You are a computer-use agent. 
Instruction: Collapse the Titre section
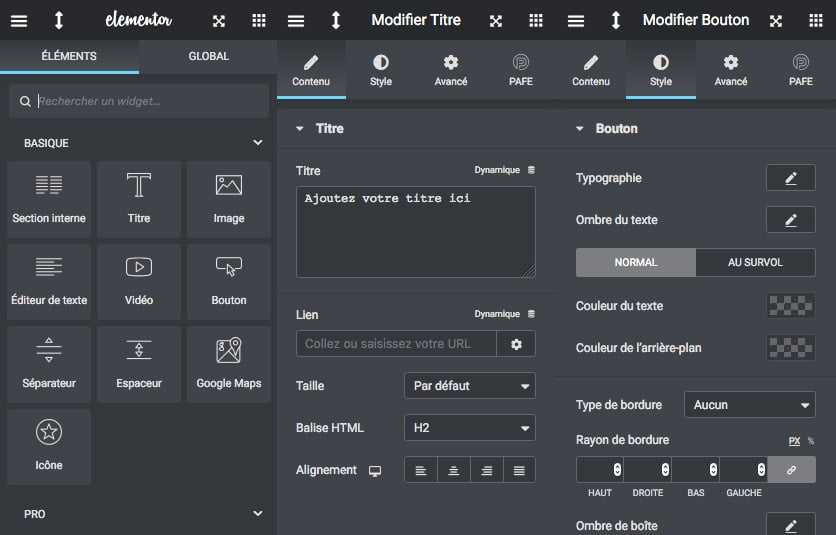tap(300, 129)
